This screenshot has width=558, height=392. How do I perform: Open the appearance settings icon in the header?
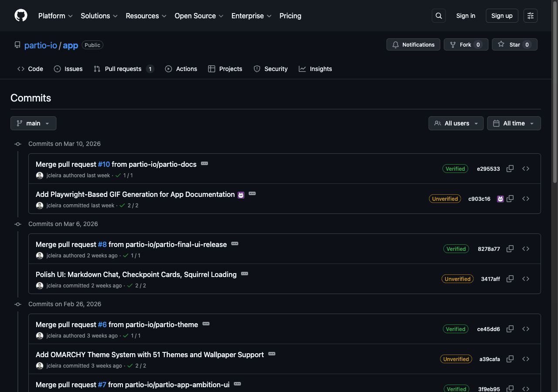click(x=530, y=16)
